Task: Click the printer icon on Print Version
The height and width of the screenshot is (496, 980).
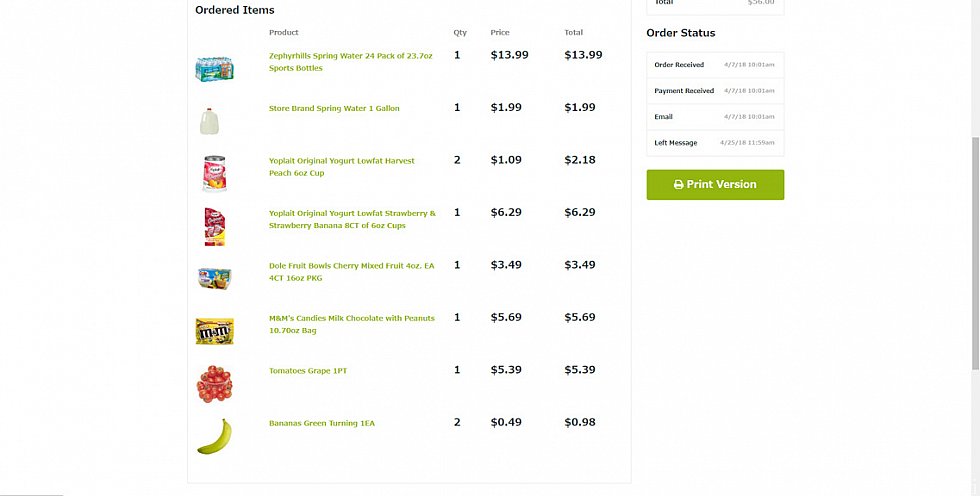Action: tap(678, 185)
